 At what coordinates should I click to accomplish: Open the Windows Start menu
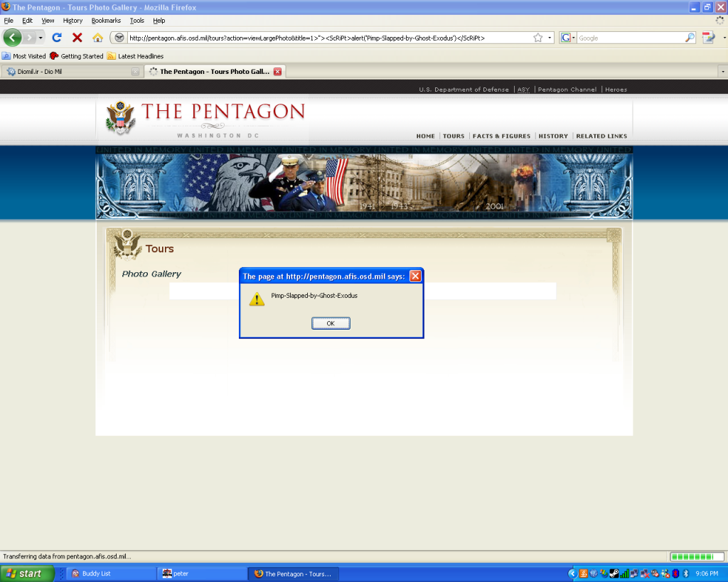(x=26, y=573)
